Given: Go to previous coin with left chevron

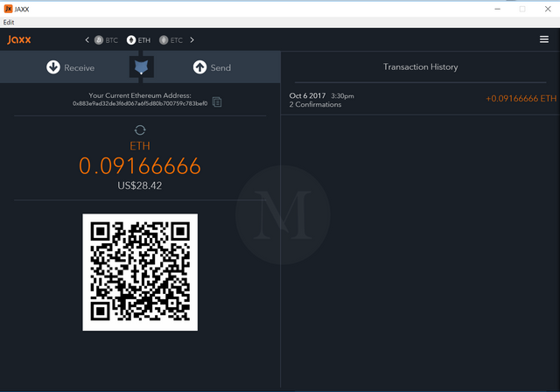Looking at the screenshot, I should (87, 40).
